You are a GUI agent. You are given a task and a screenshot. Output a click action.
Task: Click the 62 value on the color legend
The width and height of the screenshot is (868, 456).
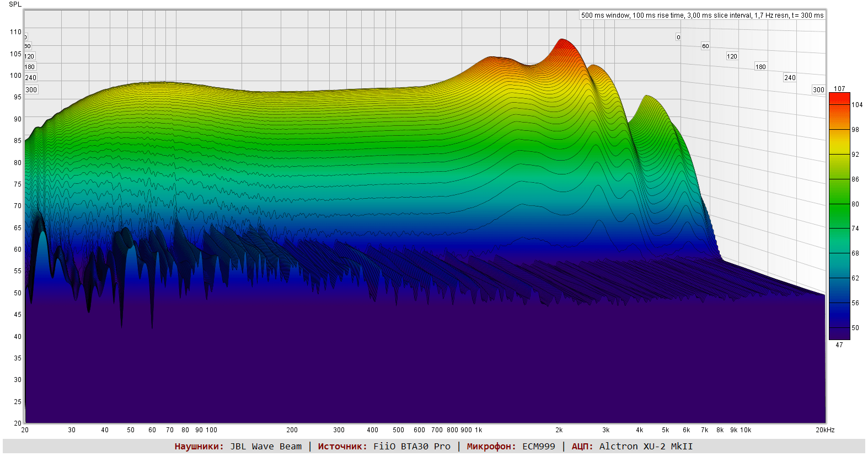[855, 278]
